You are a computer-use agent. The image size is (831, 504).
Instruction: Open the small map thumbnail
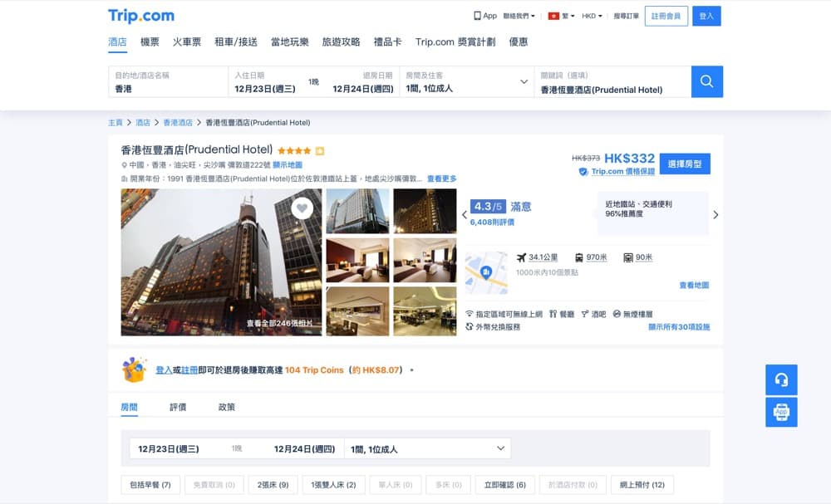[x=486, y=272]
